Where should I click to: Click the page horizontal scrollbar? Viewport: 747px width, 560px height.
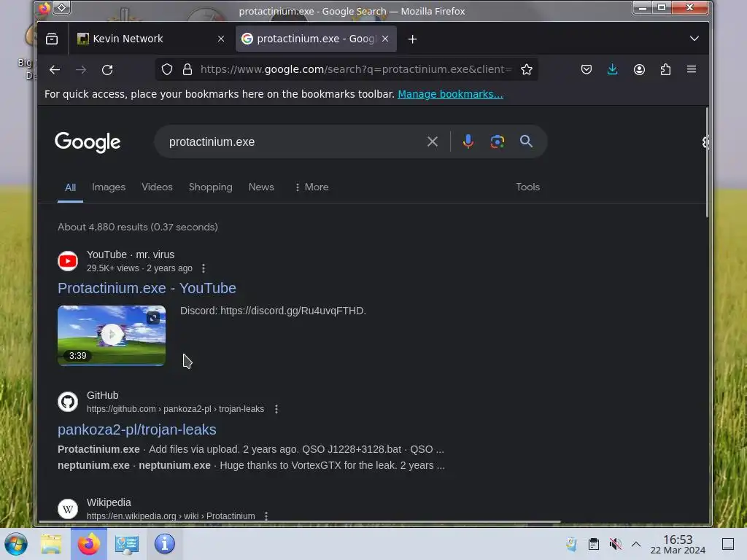coord(300,522)
